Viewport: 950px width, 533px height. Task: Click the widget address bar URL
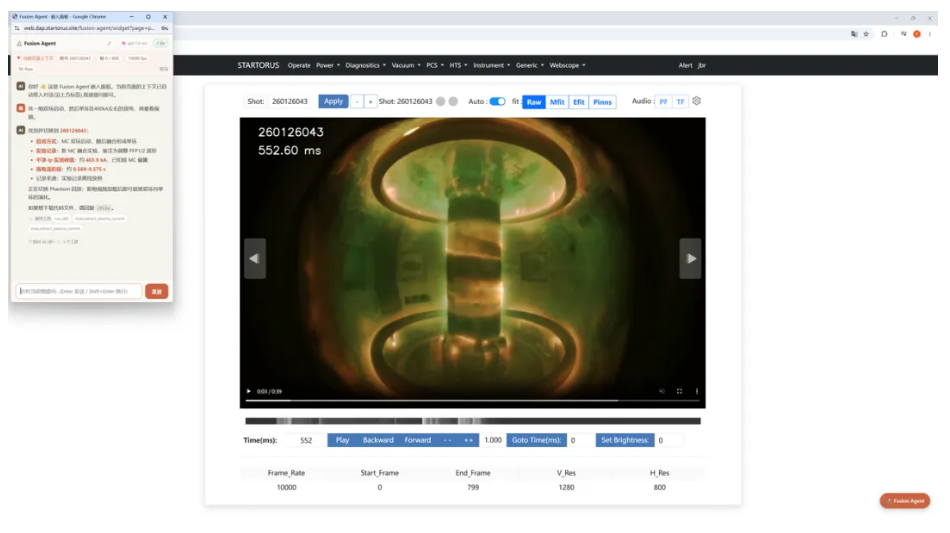pos(89,28)
